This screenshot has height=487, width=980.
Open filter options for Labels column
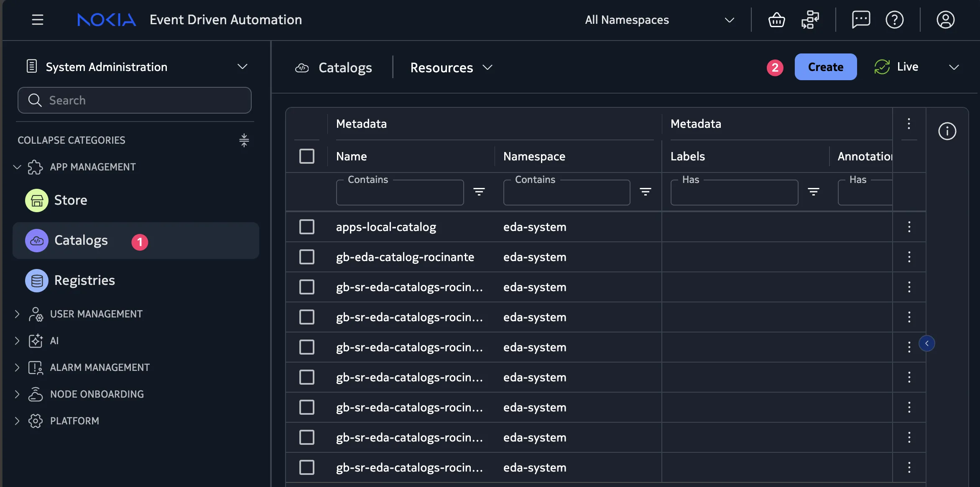pyautogui.click(x=813, y=192)
